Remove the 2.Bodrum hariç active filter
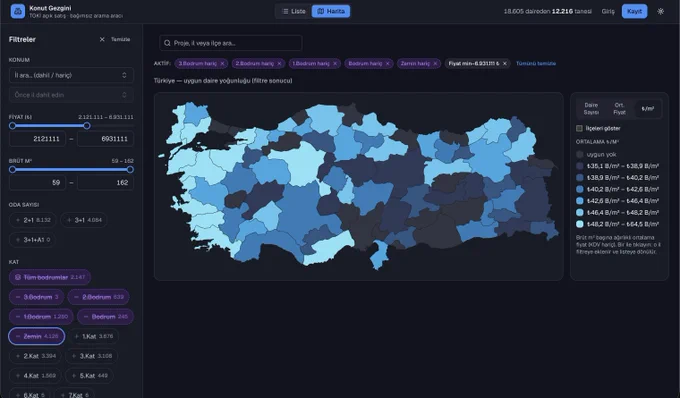The height and width of the screenshot is (398, 680). pyautogui.click(x=279, y=64)
